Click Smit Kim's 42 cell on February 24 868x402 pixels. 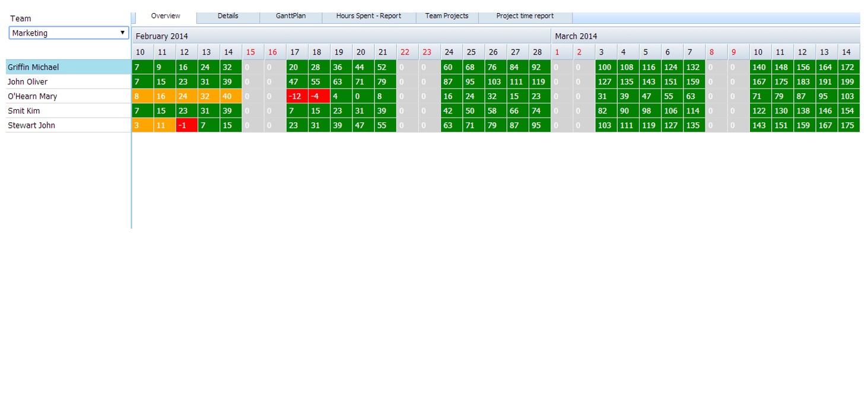452,110
